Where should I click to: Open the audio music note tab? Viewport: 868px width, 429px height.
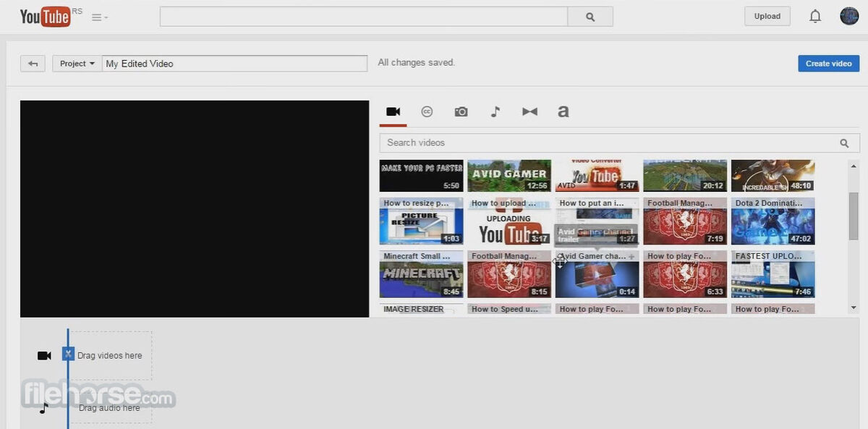coord(495,111)
